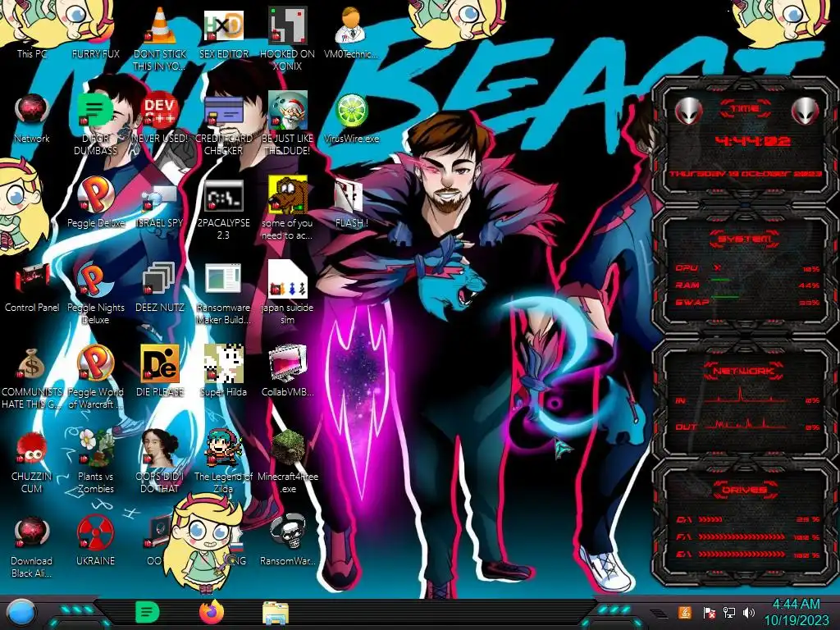Click the network OUT graph row

tap(747, 424)
